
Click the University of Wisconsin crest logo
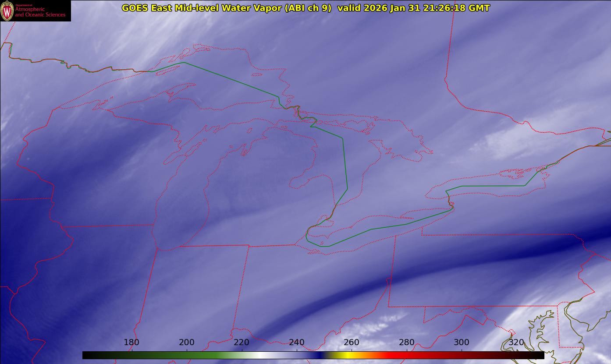click(7, 11)
